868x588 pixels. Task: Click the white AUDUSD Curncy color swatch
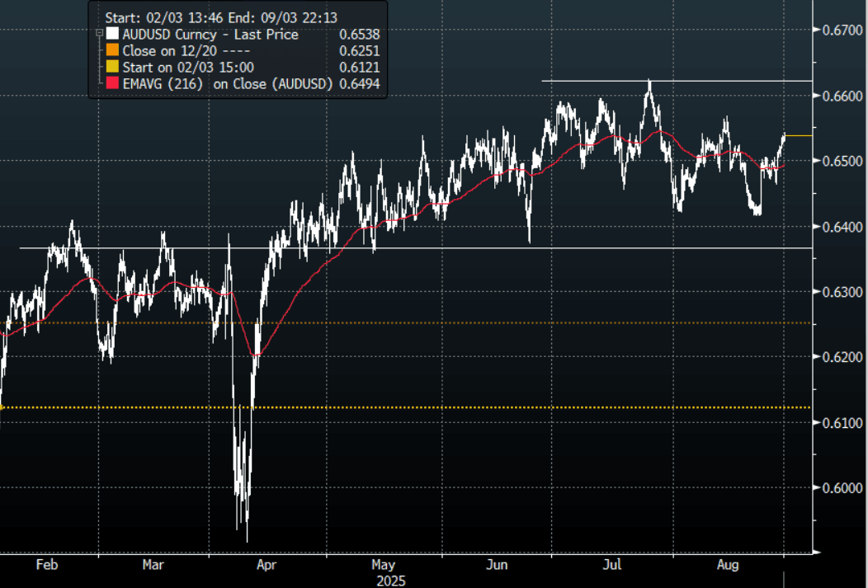[x=112, y=35]
